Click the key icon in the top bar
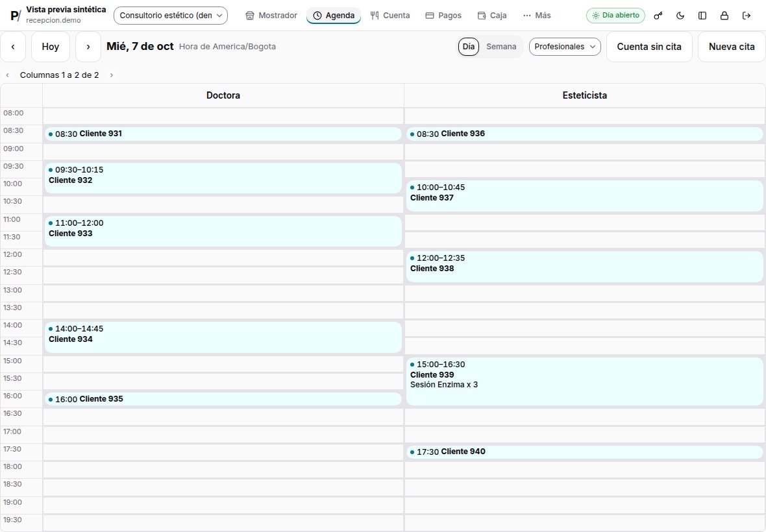The image size is (766, 532). (658, 16)
